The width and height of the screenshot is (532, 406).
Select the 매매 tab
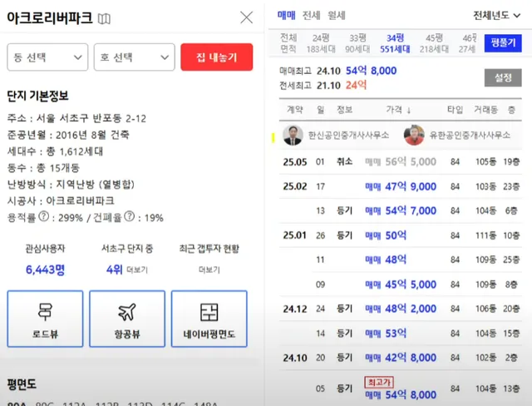(x=286, y=15)
